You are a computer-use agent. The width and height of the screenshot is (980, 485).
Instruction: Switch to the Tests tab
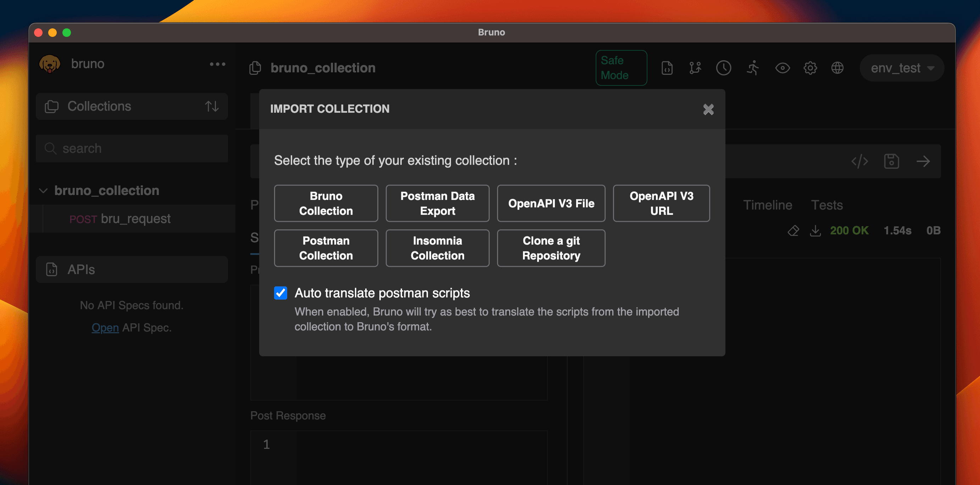pyautogui.click(x=827, y=205)
